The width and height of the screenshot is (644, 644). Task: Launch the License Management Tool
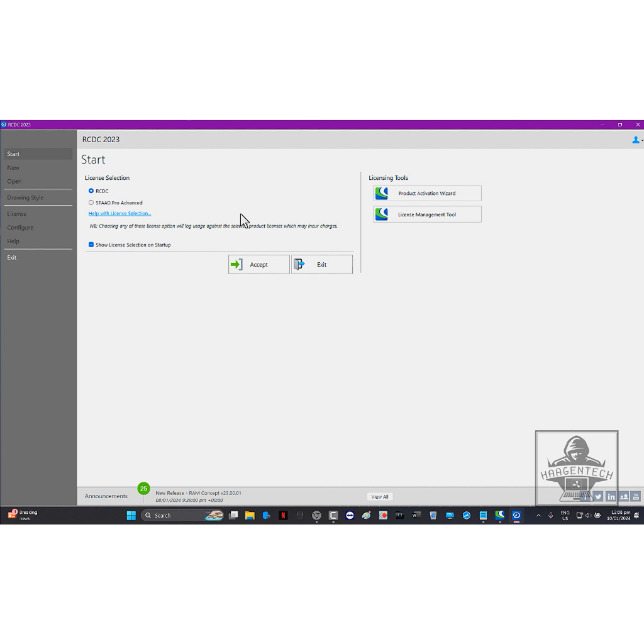point(427,214)
